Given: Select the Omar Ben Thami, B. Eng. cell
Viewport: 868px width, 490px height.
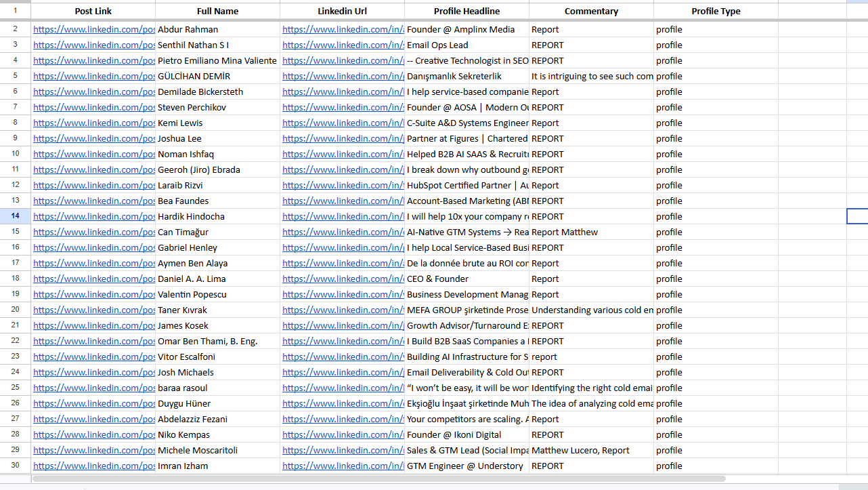Looking at the screenshot, I should (x=218, y=341).
